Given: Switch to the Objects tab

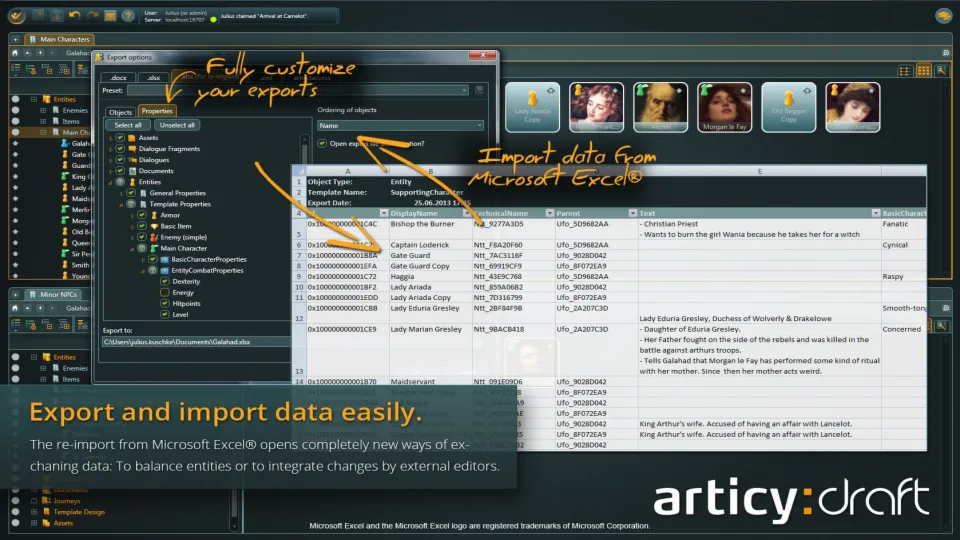Looking at the screenshot, I should (x=120, y=112).
